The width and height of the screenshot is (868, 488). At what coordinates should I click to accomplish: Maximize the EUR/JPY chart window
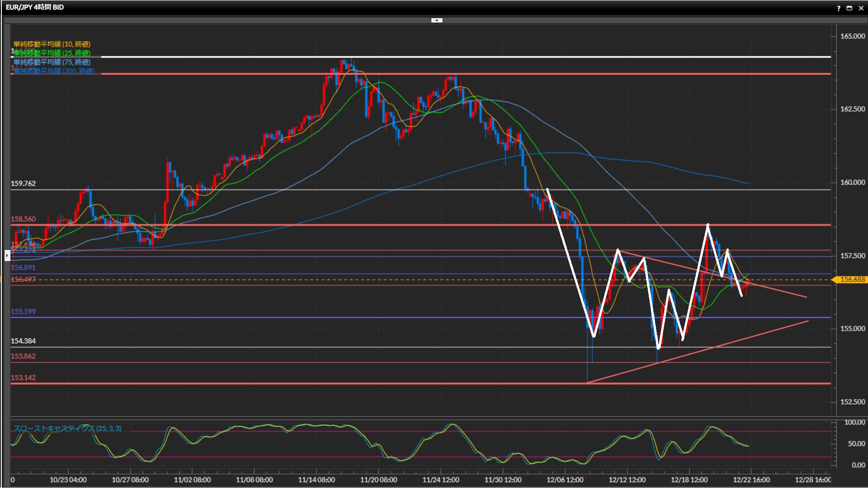click(x=849, y=8)
